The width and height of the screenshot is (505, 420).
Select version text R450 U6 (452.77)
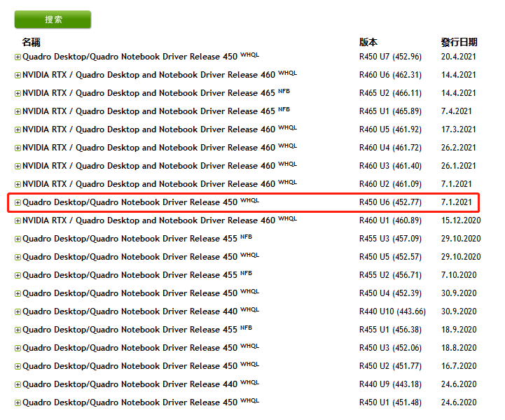tap(390, 202)
